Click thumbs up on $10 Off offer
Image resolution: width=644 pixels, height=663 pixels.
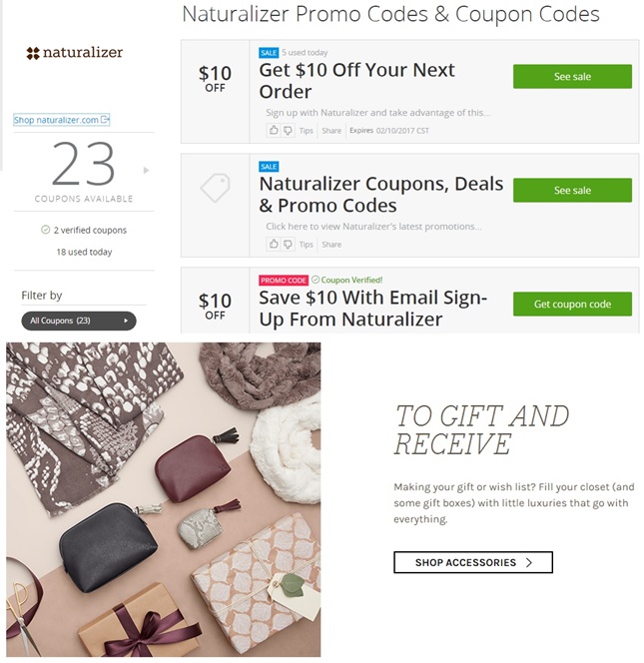274,130
